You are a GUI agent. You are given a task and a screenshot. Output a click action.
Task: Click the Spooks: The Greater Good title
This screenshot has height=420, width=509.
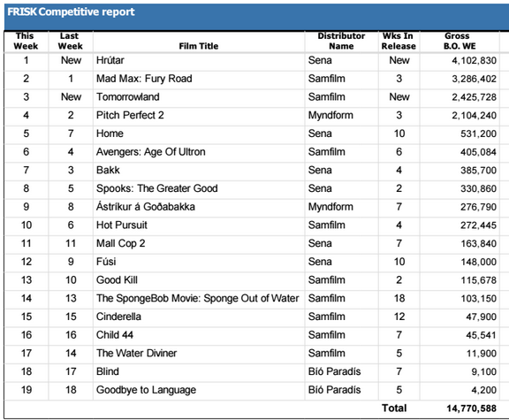click(156, 188)
